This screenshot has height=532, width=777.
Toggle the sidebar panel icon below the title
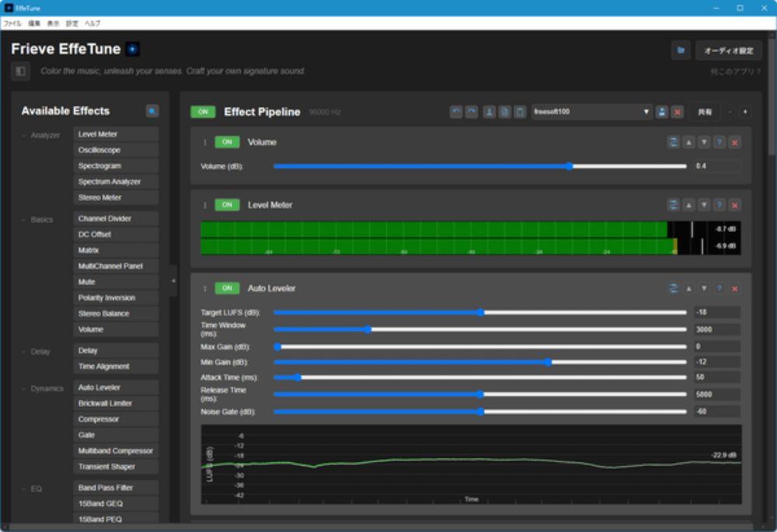pos(20,71)
